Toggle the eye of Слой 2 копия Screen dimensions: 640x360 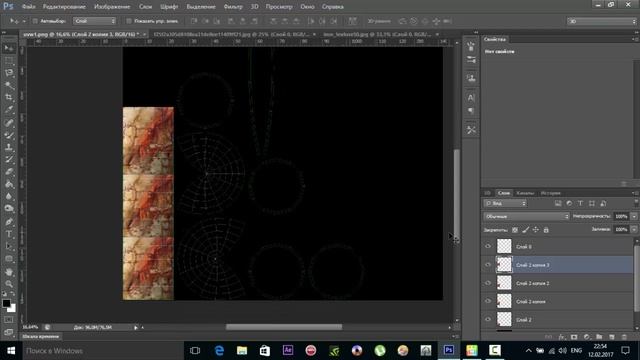click(488, 301)
